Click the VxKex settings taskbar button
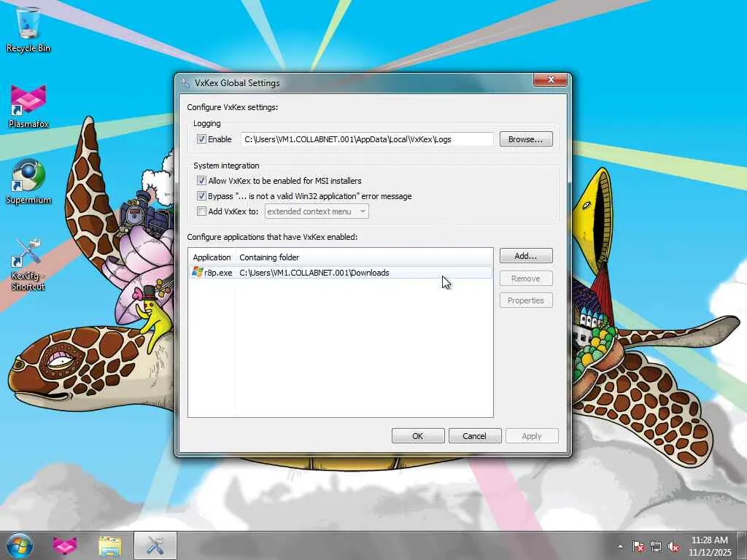Screen dimensions: 747x560 pos(155,545)
